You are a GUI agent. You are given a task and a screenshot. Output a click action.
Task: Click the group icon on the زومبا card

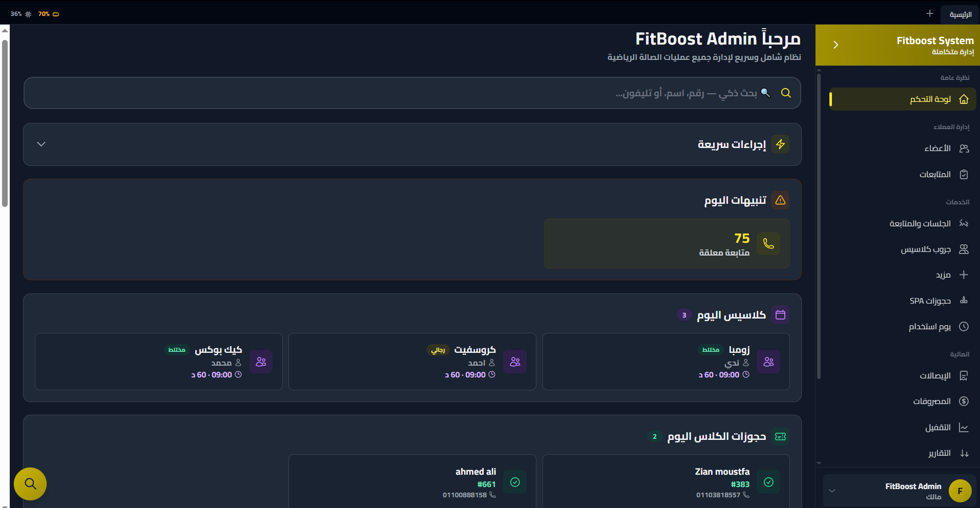pyautogui.click(x=768, y=362)
